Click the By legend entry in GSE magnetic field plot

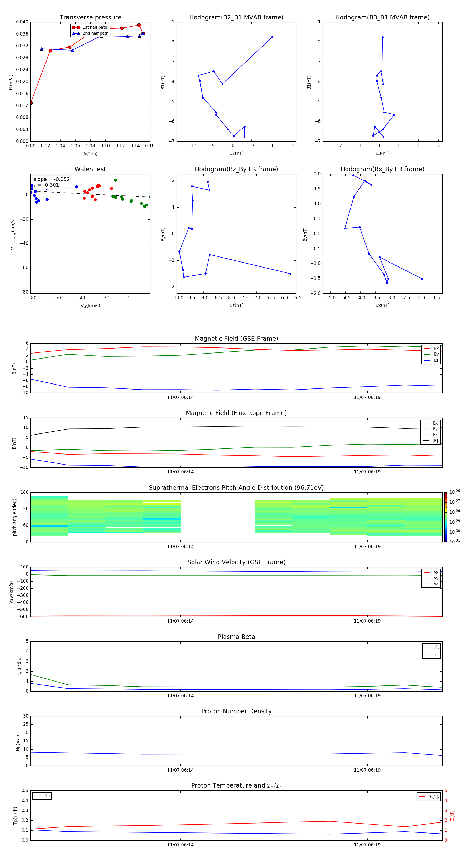431,355
